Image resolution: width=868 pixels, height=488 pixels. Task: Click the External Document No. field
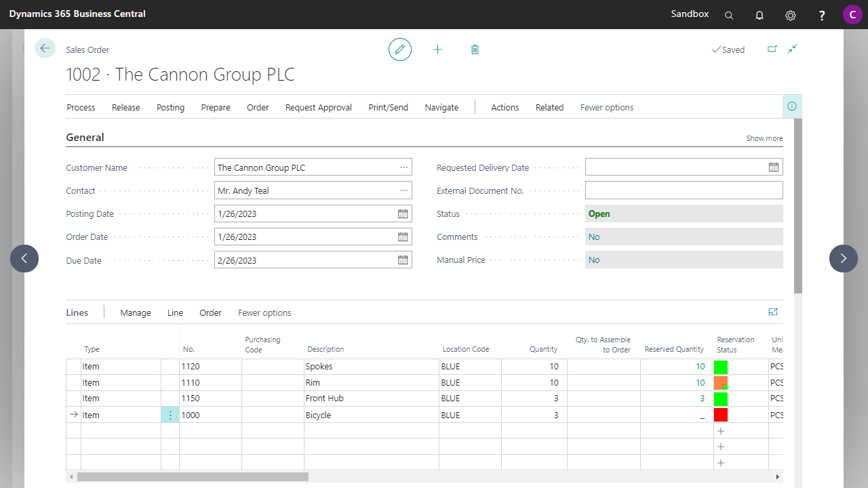(x=684, y=190)
